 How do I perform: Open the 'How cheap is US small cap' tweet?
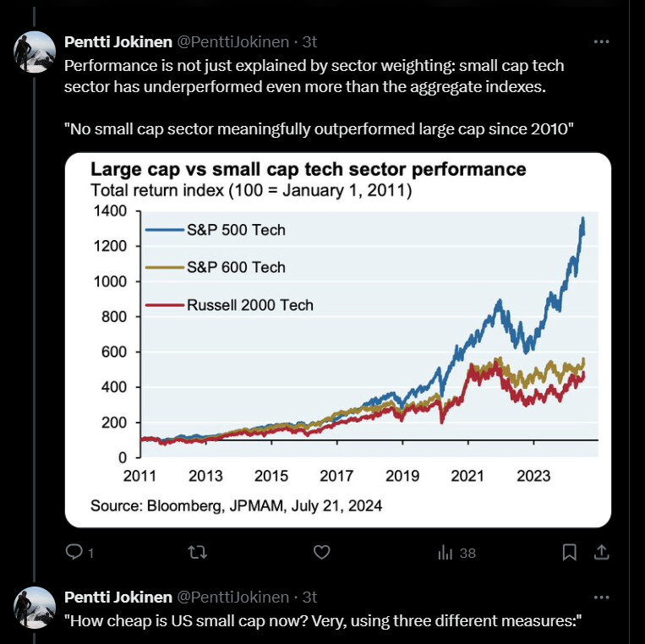[323, 620]
